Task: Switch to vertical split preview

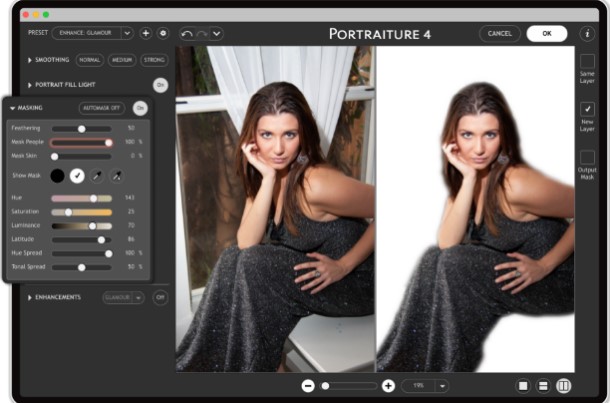Action: pyautogui.click(x=563, y=386)
